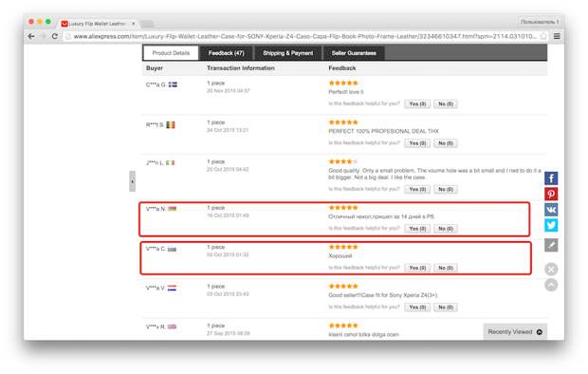Vote Yes on 'Хороший' review

tap(417, 268)
